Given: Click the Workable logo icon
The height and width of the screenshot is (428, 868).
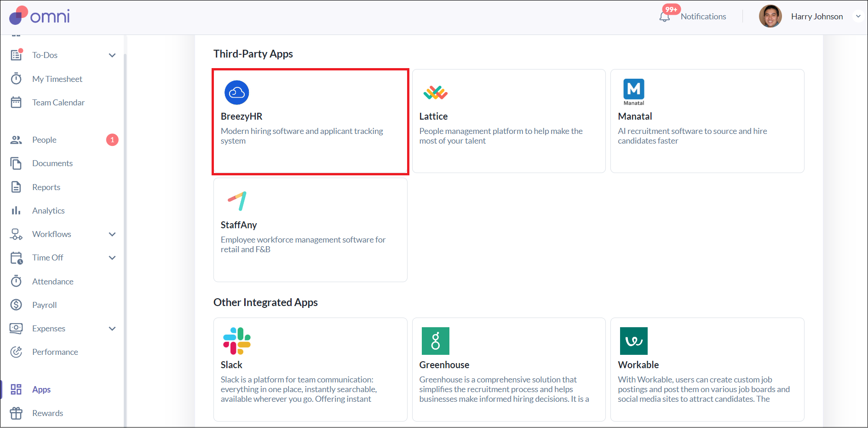Looking at the screenshot, I should [634, 341].
